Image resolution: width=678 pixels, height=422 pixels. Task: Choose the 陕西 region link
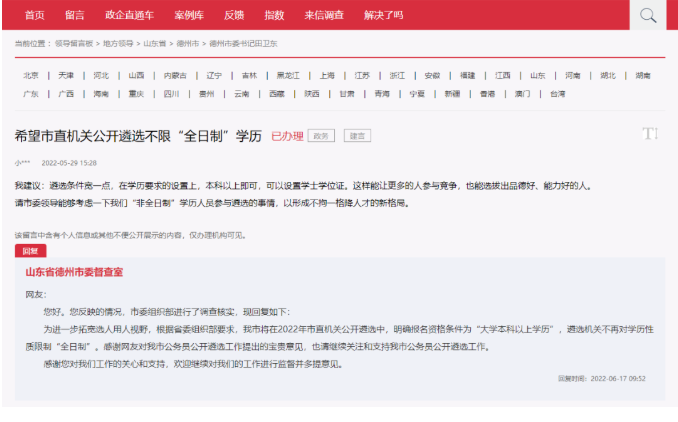(312, 94)
